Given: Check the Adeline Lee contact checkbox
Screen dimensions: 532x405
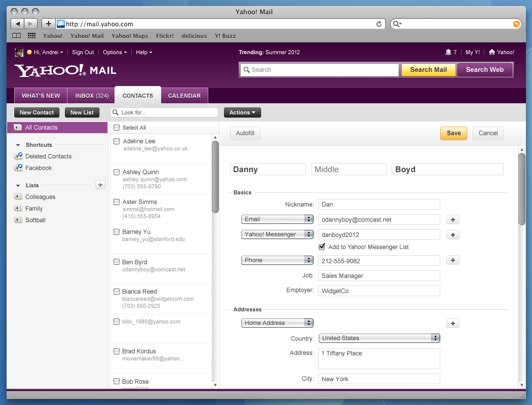Looking at the screenshot, I should point(117,141).
